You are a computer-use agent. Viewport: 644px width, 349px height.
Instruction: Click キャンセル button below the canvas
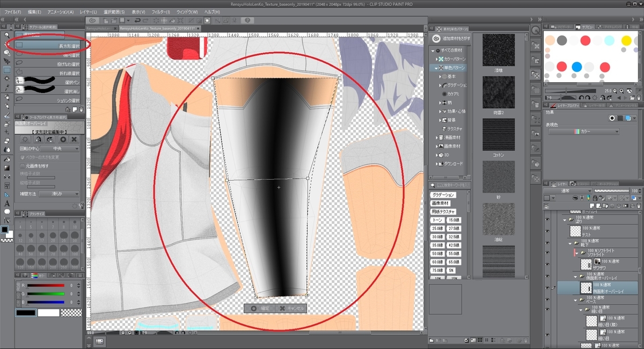[x=291, y=309]
